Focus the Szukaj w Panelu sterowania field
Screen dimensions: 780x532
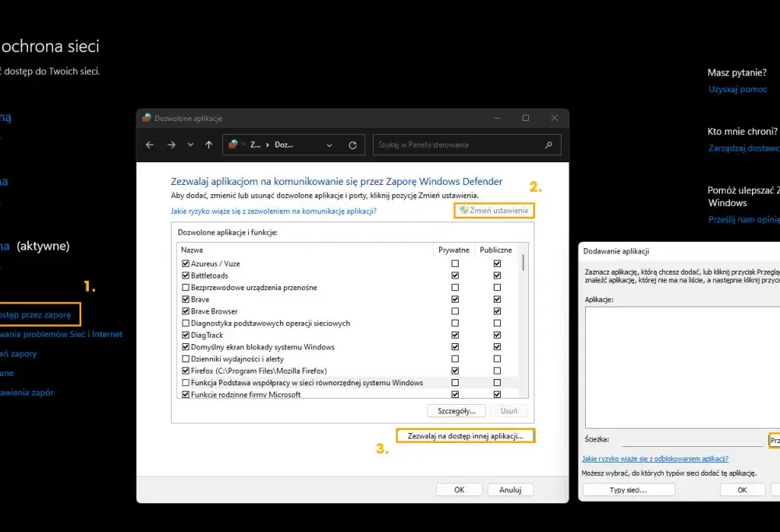(x=466, y=145)
